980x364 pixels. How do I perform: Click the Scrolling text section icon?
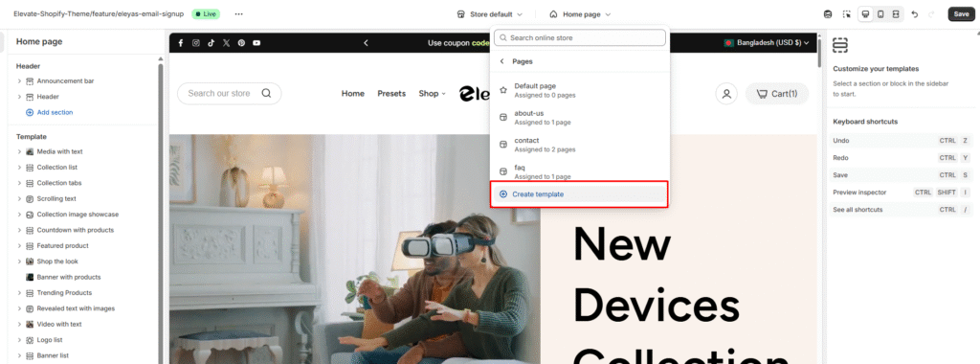(30, 198)
